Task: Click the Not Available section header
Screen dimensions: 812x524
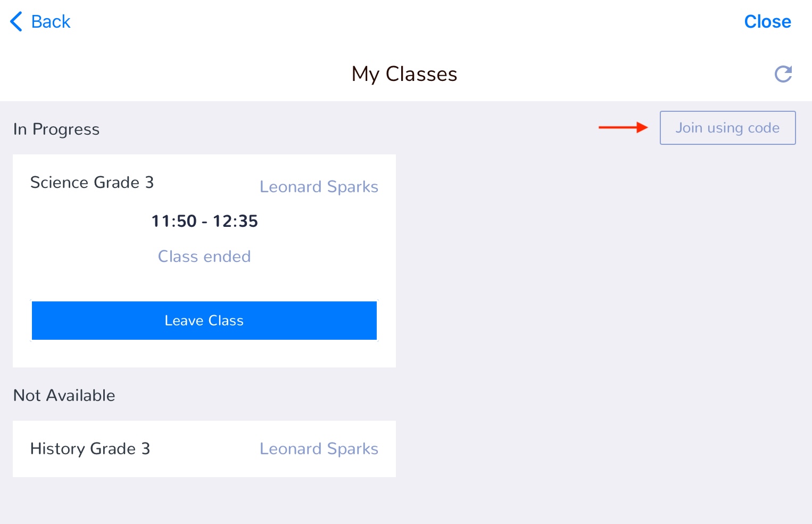Action: coord(64,396)
